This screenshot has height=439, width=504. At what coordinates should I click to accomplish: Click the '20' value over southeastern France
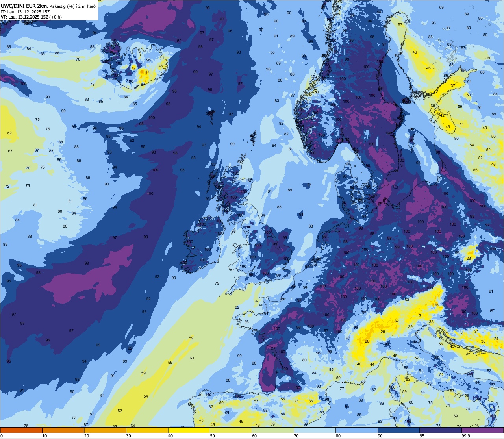tap(367, 341)
